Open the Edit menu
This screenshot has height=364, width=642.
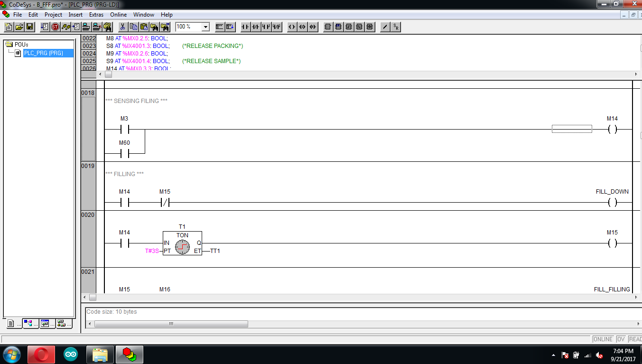[x=33, y=15]
